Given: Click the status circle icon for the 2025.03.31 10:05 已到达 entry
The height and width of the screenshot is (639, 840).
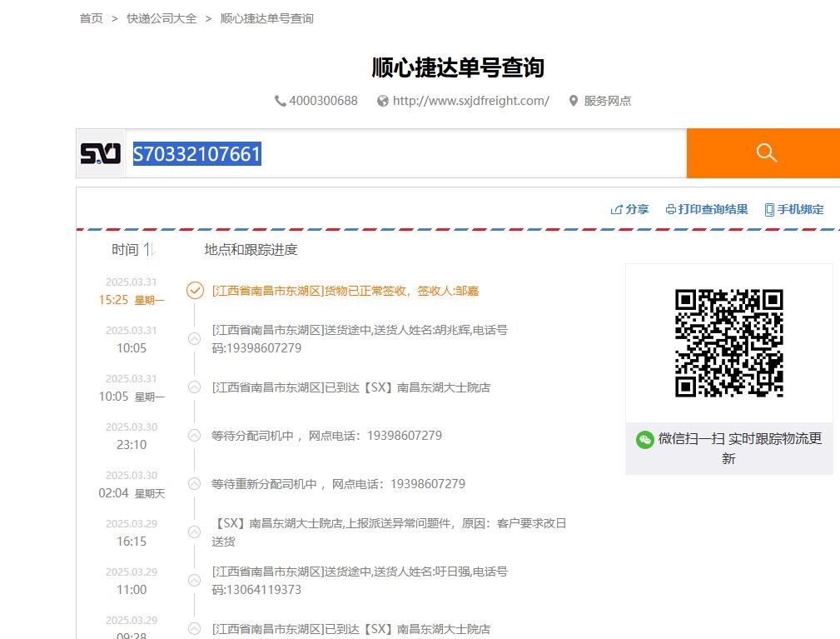Looking at the screenshot, I should 195,387.
